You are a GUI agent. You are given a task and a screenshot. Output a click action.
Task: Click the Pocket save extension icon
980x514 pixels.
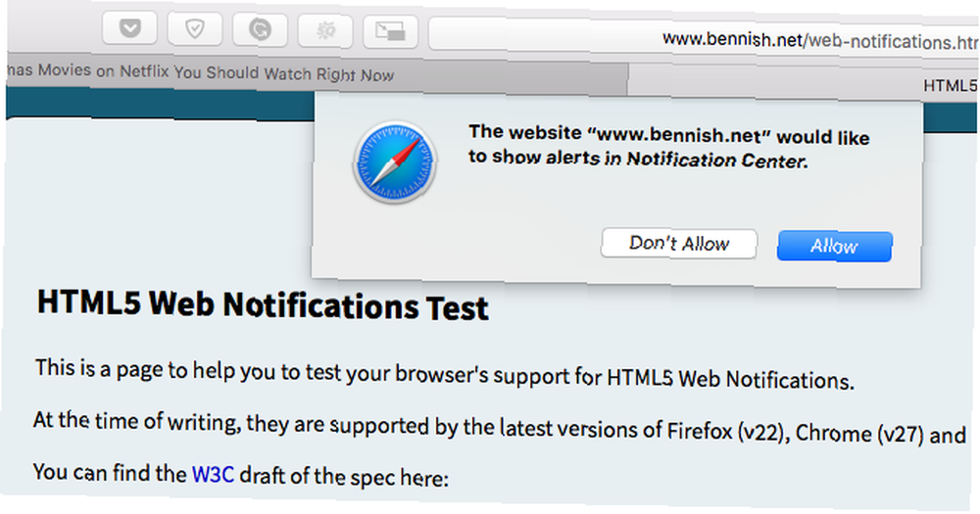tap(130, 27)
